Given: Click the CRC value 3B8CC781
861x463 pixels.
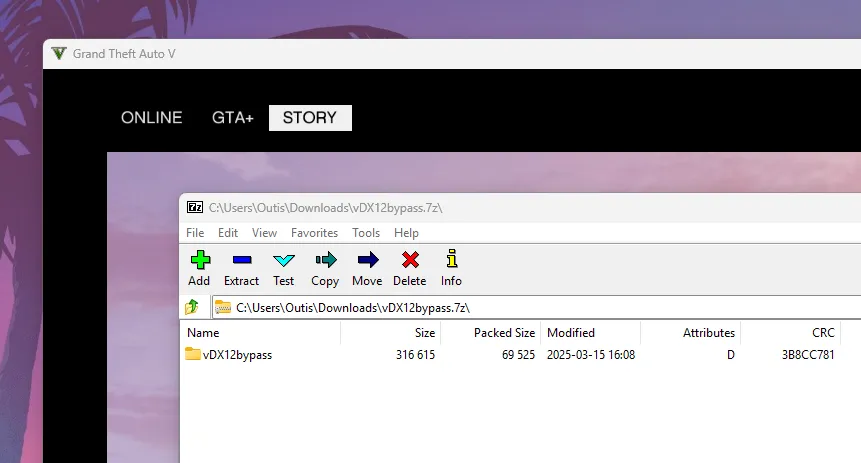Looking at the screenshot, I should [808, 355].
